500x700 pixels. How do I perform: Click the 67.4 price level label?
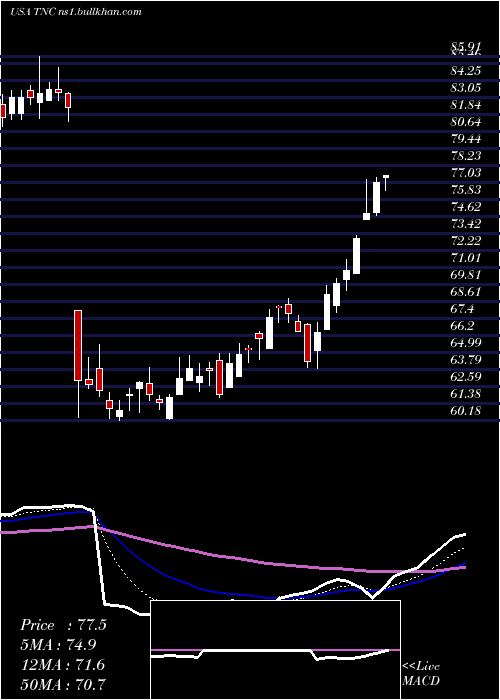point(463,308)
